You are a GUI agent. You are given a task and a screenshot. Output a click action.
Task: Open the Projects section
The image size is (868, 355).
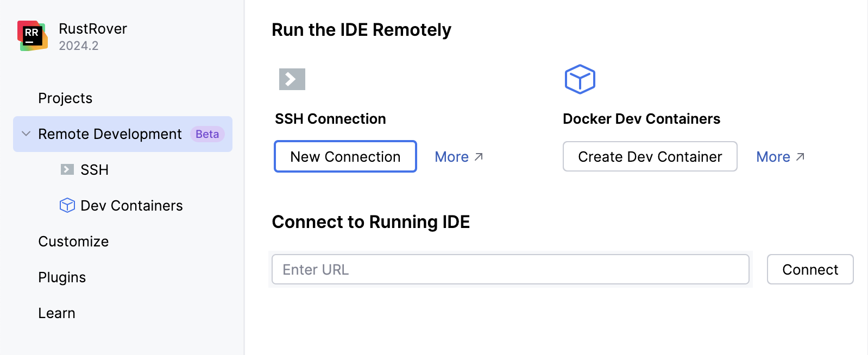(x=65, y=98)
